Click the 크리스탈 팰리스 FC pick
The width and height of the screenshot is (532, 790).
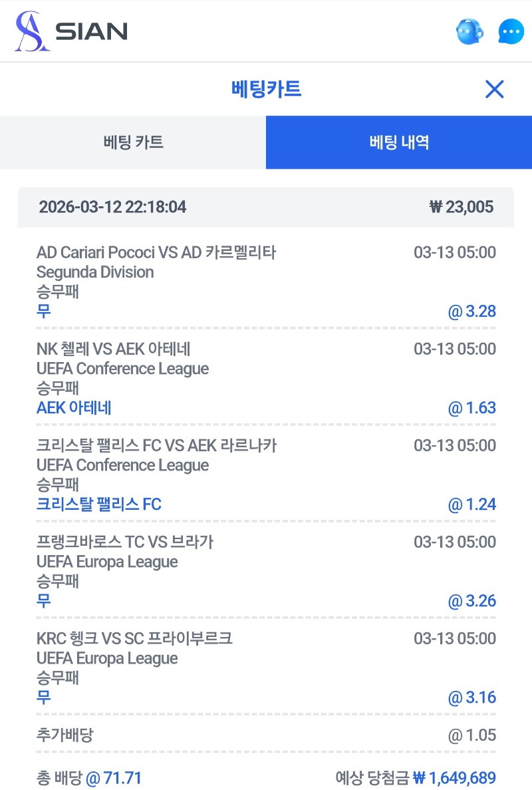click(99, 504)
